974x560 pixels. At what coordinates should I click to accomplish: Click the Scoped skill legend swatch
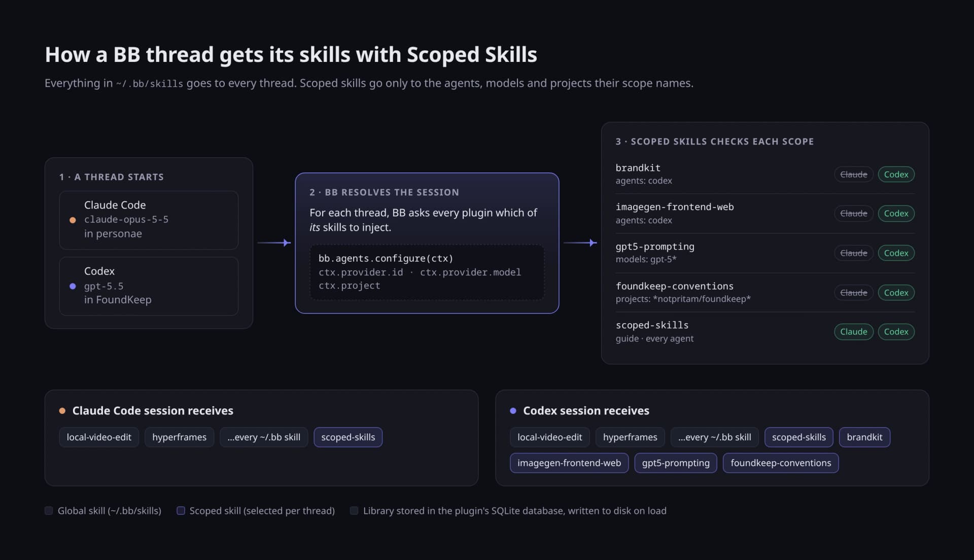[181, 511]
